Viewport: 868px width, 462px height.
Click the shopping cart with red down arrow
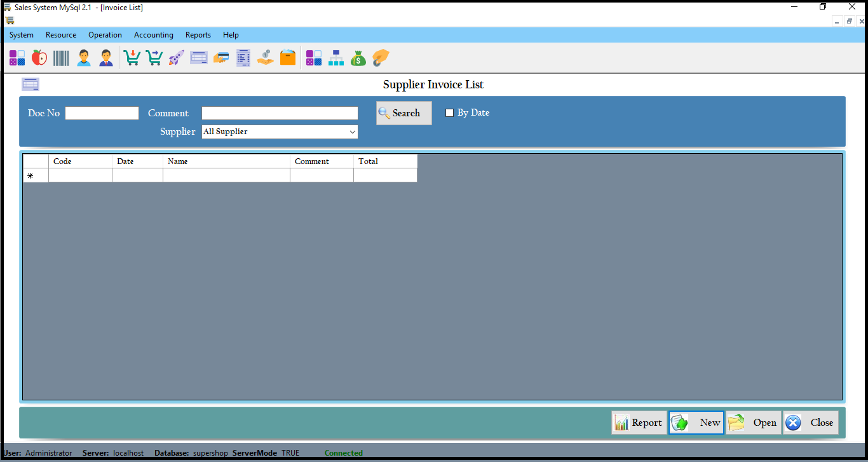click(x=132, y=58)
